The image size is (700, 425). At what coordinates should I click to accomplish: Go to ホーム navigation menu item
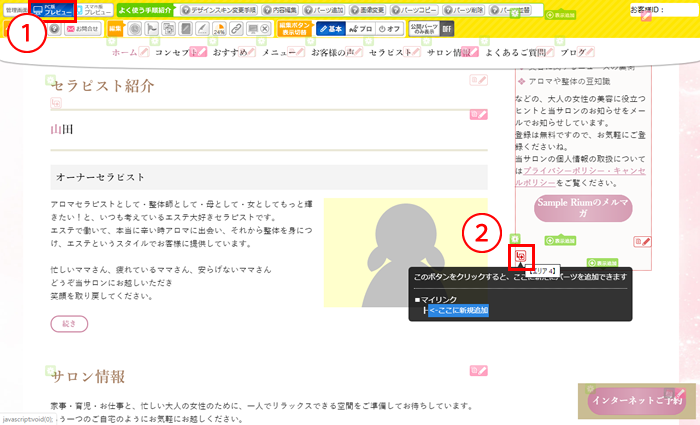click(124, 52)
